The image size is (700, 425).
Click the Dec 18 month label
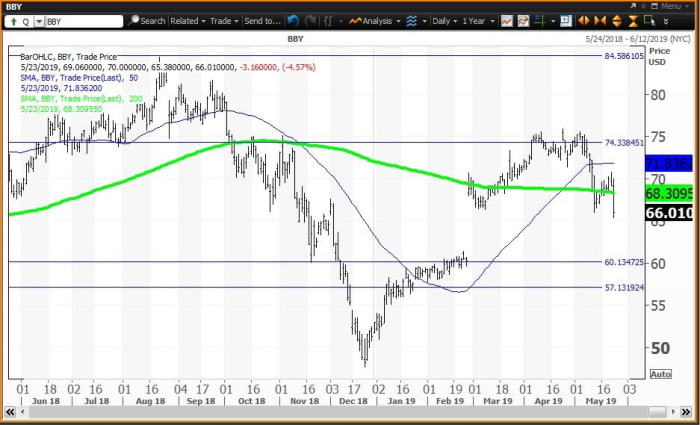[x=354, y=401]
